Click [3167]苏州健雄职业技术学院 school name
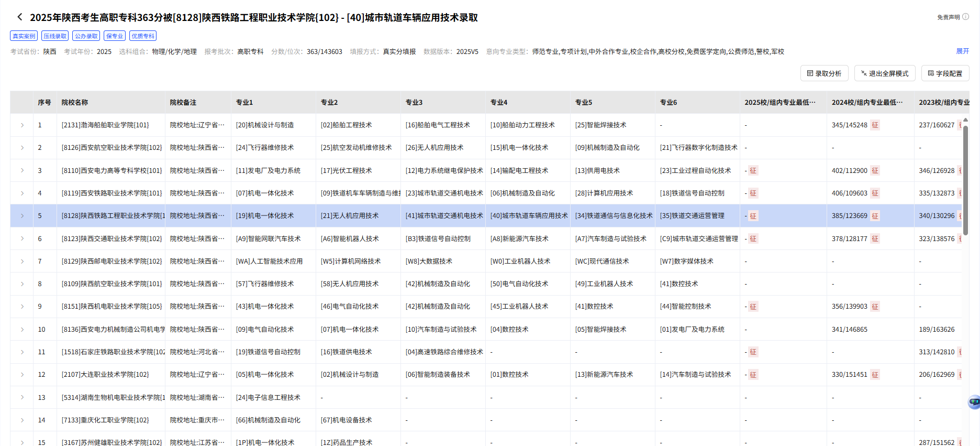 click(x=112, y=443)
